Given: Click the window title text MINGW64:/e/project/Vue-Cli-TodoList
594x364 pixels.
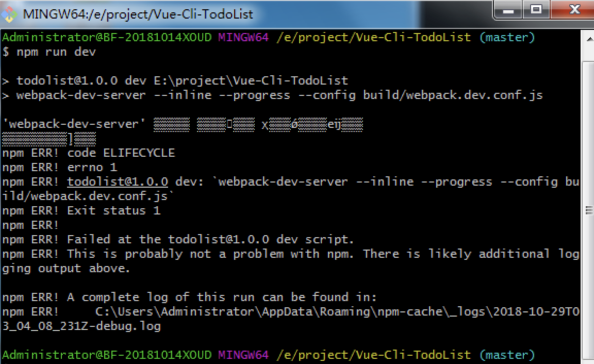Looking at the screenshot, I should click(138, 14).
